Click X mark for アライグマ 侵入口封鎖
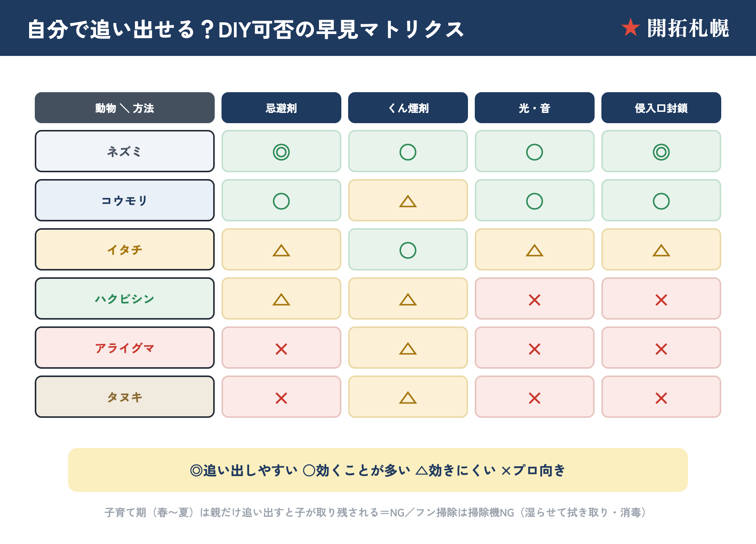 [661, 349]
